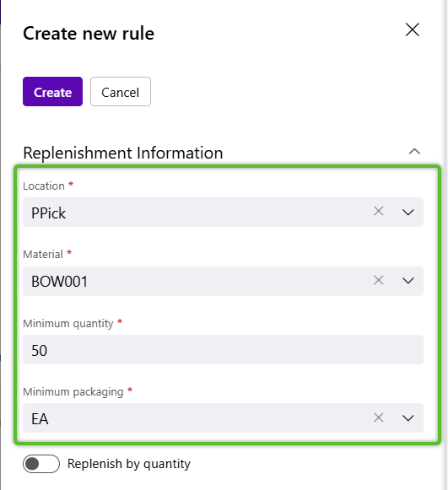Click the Replenish by quantity label text

coord(129,464)
